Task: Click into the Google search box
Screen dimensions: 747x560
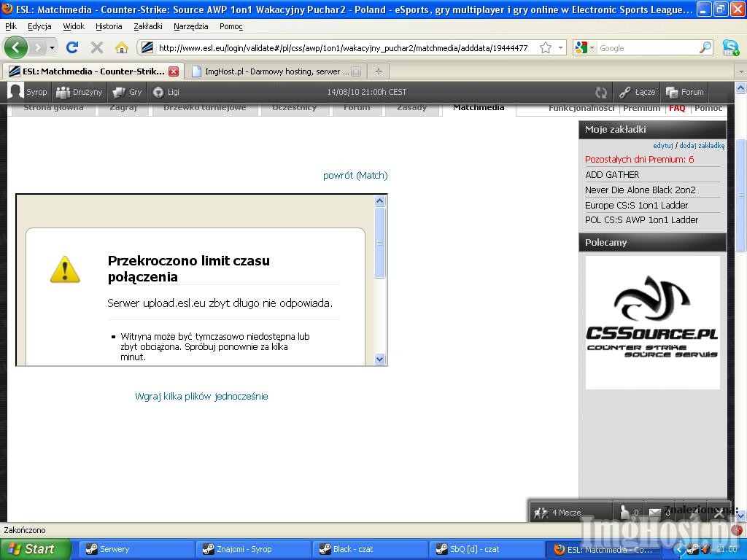Action: click(x=648, y=47)
